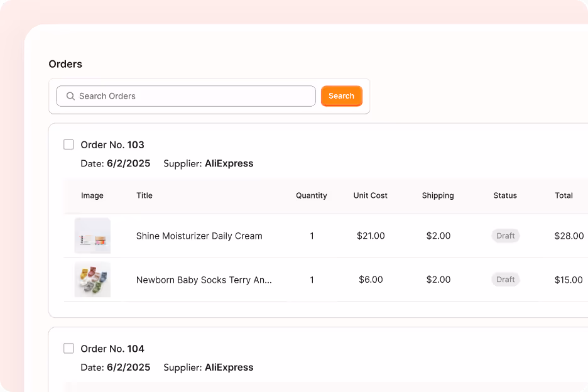This screenshot has width=588, height=392.
Task: Click the Status column header
Action: (505, 195)
